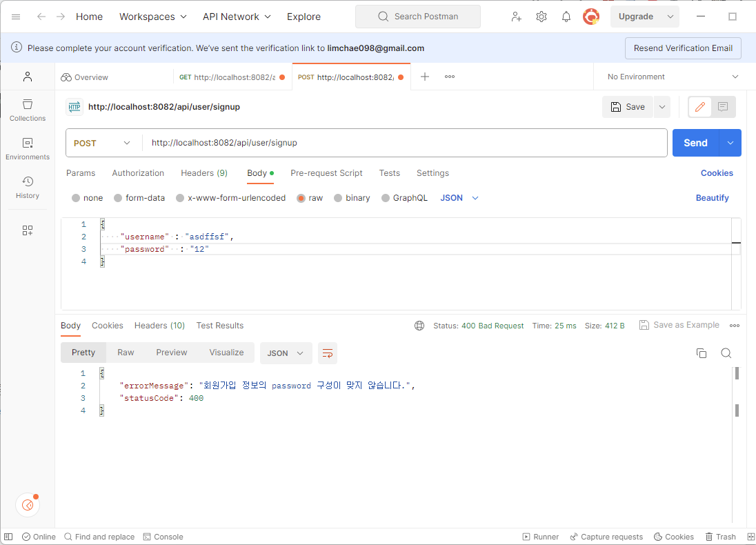Go back with the left arrow

coord(41,17)
